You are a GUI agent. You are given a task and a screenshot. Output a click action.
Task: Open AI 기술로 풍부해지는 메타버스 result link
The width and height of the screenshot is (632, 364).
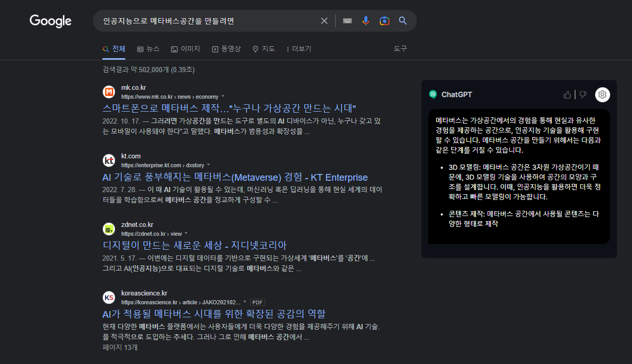[x=235, y=177]
